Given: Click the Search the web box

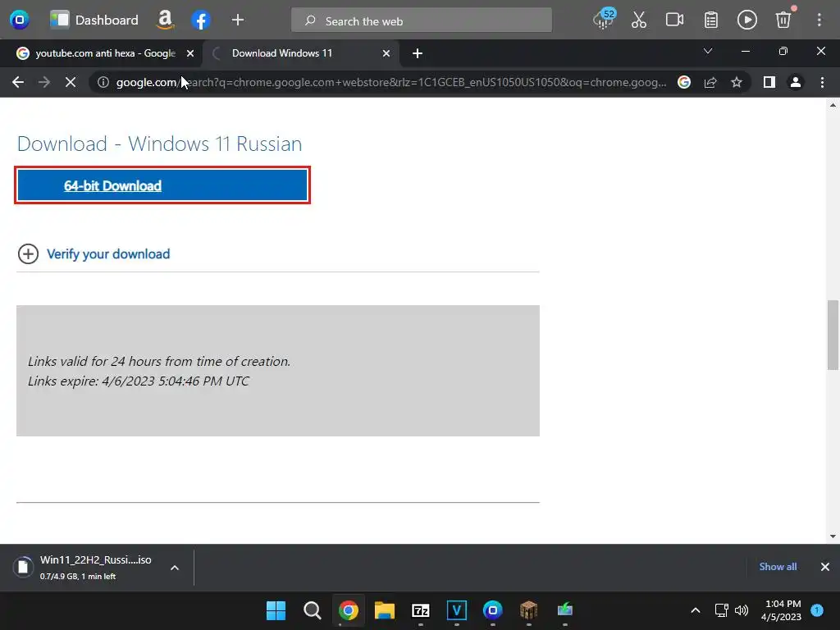Looking at the screenshot, I should [421, 21].
